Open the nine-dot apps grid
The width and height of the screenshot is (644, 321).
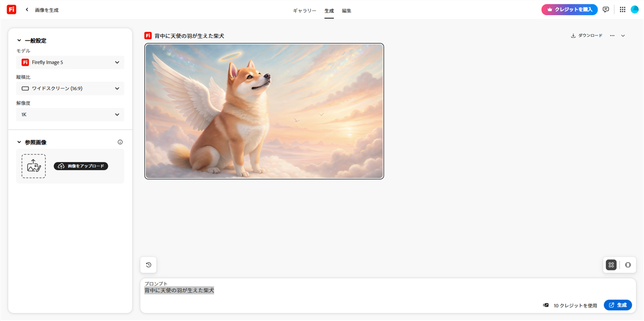[x=622, y=10]
